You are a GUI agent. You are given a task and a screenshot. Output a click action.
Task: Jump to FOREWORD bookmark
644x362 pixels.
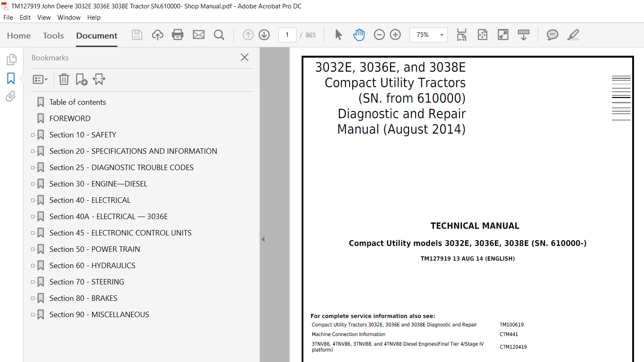pyautogui.click(x=70, y=119)
